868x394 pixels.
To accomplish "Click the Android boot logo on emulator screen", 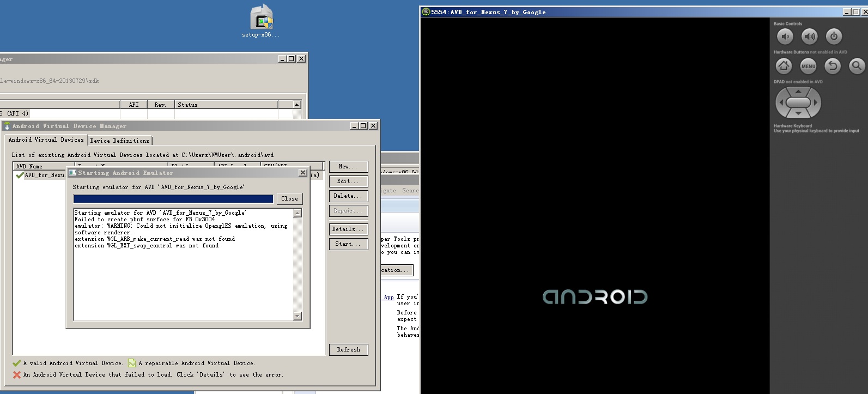I will pos(595,297).
